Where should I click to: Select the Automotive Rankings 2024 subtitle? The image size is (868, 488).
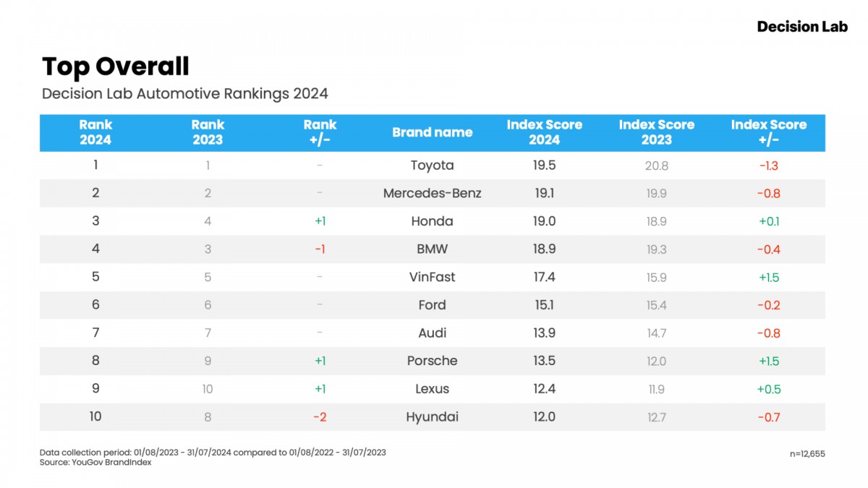click(185, 93)
